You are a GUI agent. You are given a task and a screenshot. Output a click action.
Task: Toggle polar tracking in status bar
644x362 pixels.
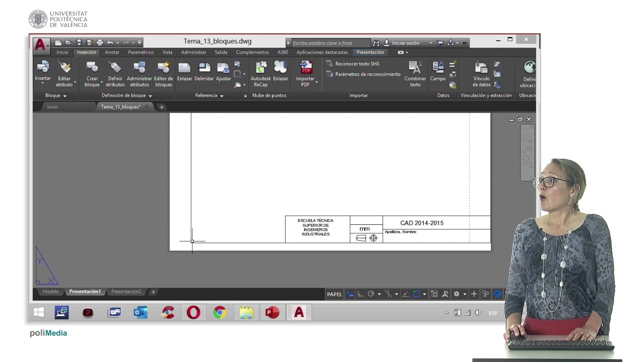pos(371,294)
